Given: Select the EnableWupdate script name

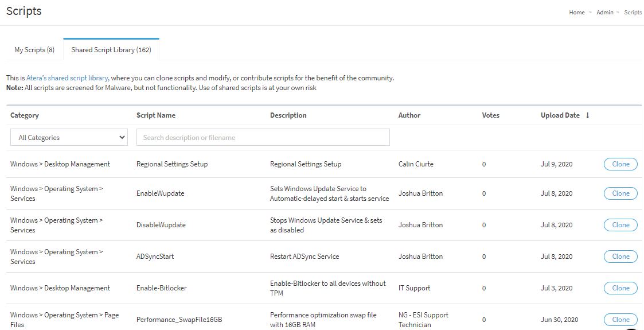Looking at the screenshot, I should (x=160, y=193).
